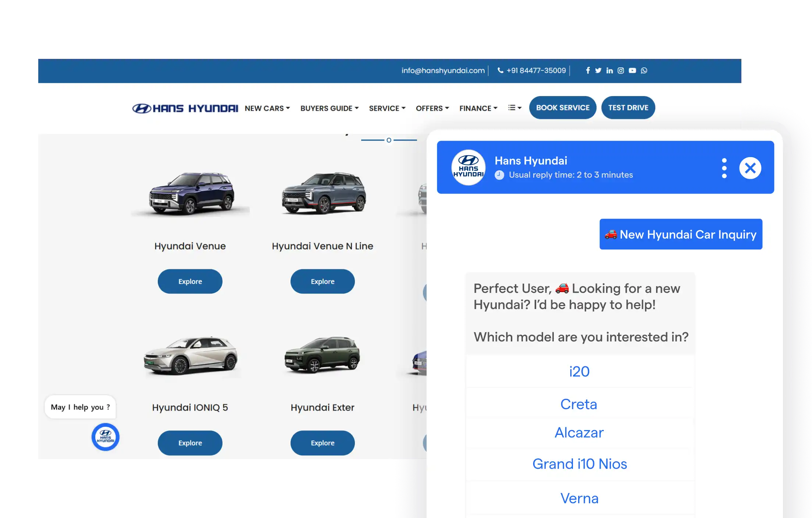Viewport: 812px width, 518px height.
Task: Click the Hyundai Venue title text
Action: click(190, 246)
